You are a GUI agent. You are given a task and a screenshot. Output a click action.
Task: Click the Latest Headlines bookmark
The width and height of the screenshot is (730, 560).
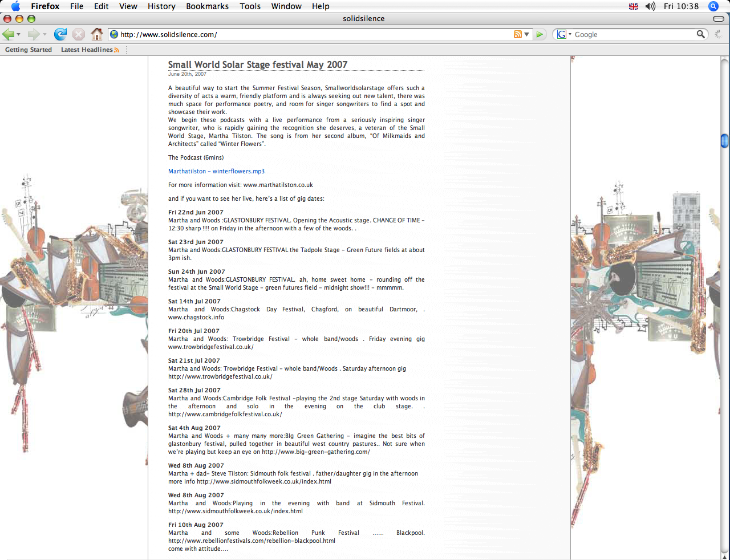click(x=87, y=50)
